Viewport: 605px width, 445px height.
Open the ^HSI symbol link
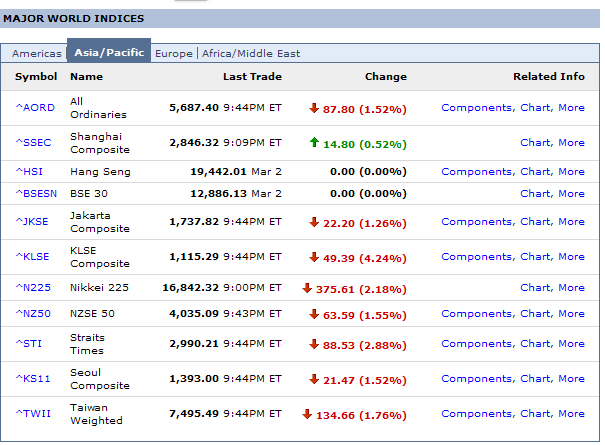tap(30, 172)
